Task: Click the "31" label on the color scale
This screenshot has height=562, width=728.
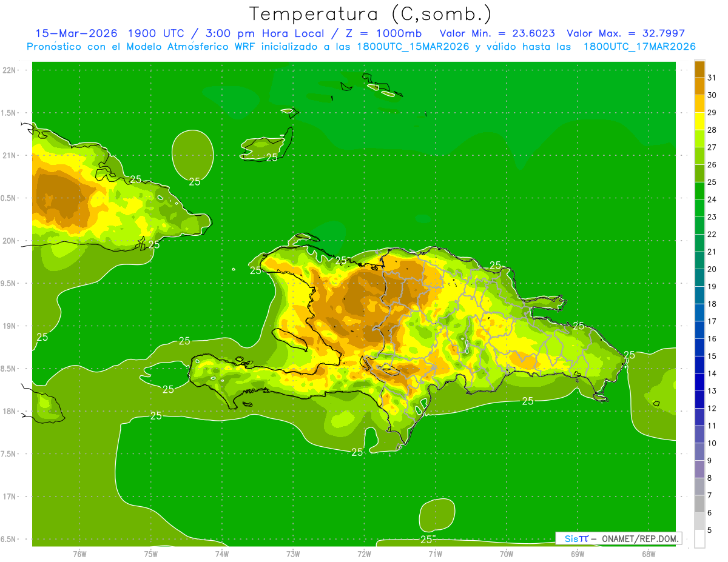Action: click(712, 78)
